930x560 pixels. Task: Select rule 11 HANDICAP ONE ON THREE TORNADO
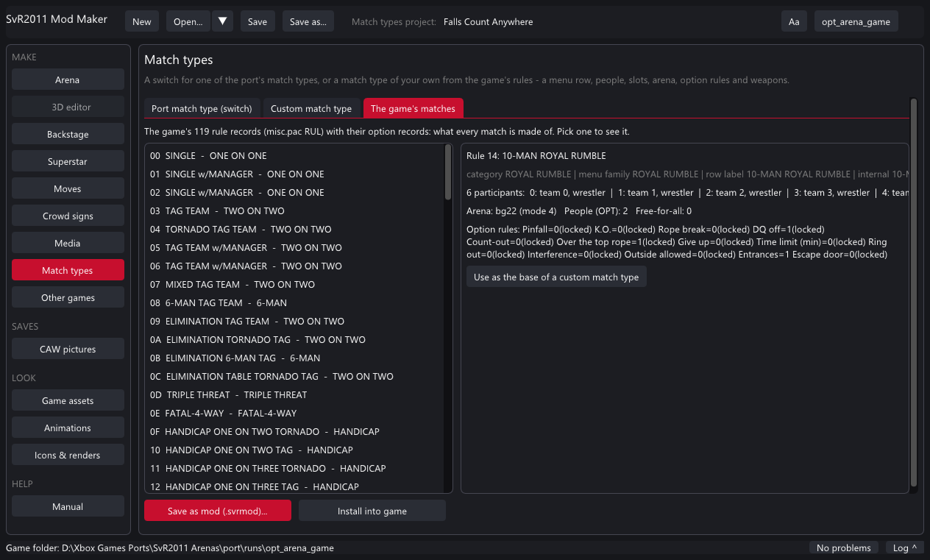(294, 468)
